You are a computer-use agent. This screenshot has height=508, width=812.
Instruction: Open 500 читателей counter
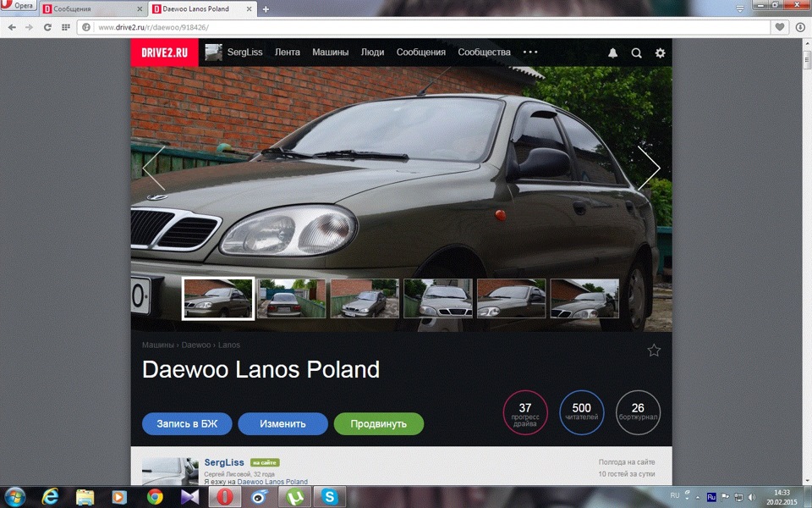pyautogui.click(x=582, y=412)
